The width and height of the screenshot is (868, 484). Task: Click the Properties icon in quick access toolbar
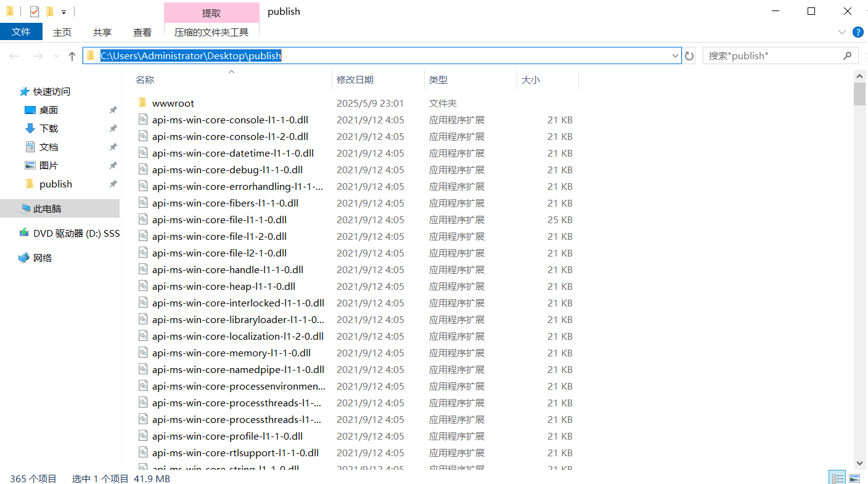(34, 11)
